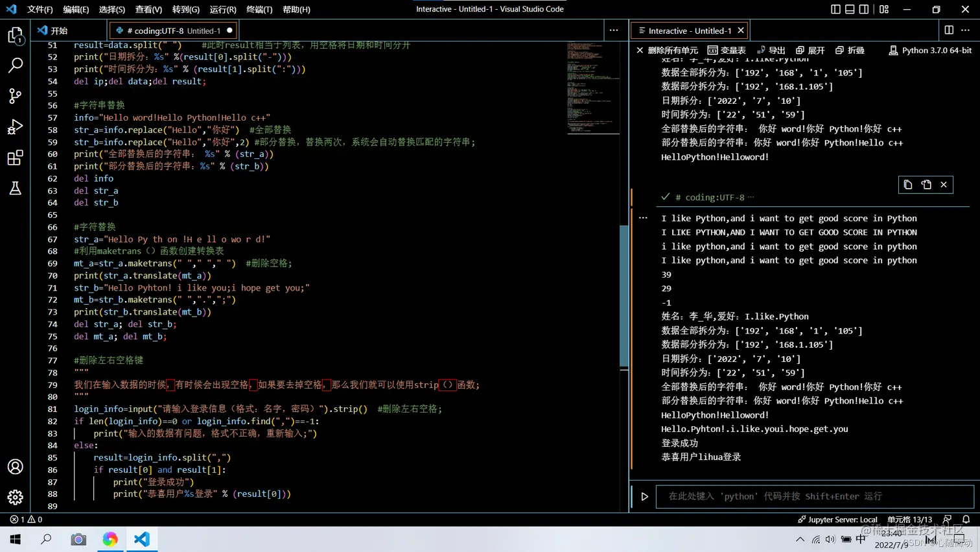Screen dimensions: 980x552
Task: Click the editor More Actions ellipsis
Action: coord(613,30)
